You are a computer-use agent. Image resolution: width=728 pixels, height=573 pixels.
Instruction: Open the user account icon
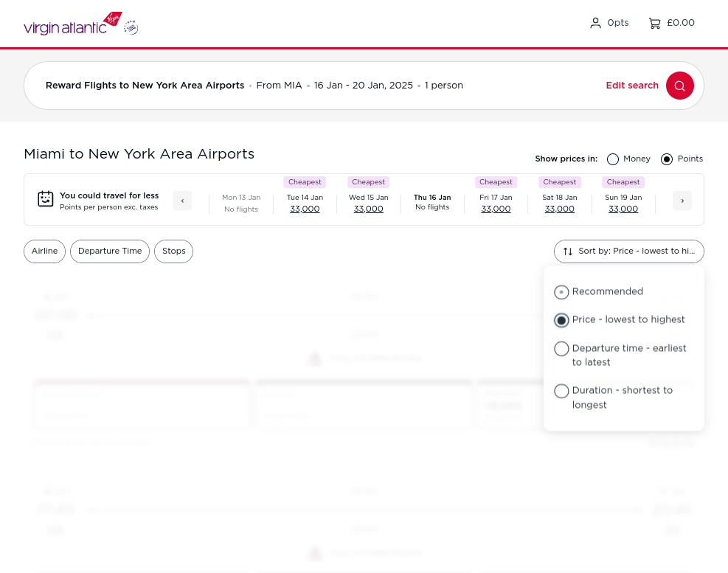tap(595, 23)
